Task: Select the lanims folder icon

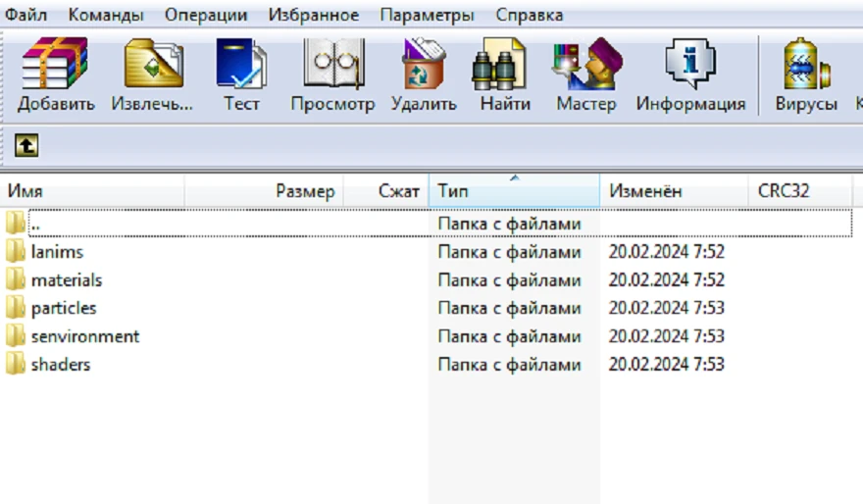Action: [x=16, y=251]
